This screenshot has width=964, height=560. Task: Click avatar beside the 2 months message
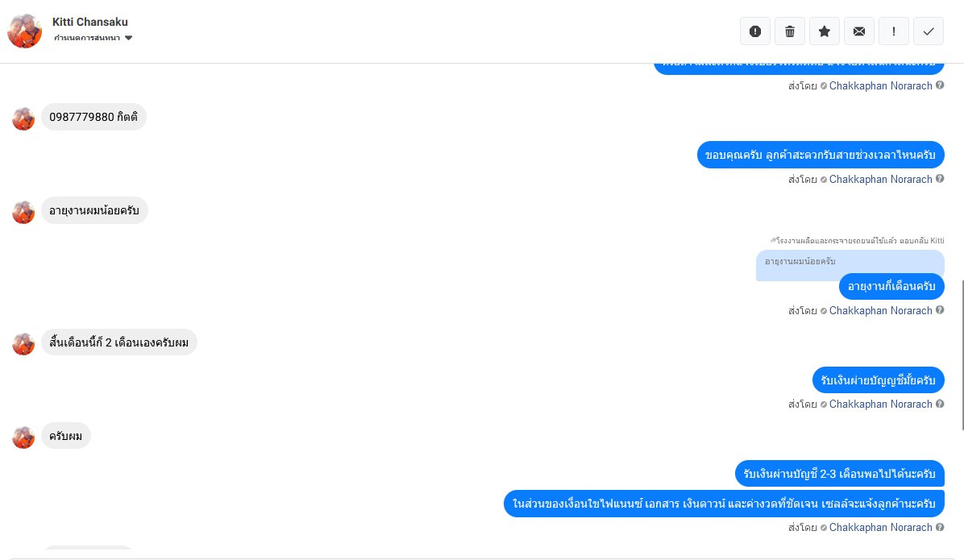coord(23,344)
